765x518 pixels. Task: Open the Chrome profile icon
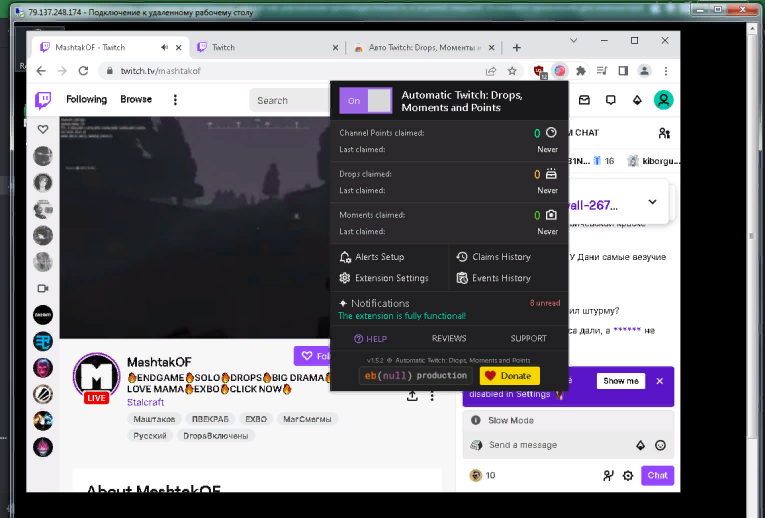click(644, 71)
